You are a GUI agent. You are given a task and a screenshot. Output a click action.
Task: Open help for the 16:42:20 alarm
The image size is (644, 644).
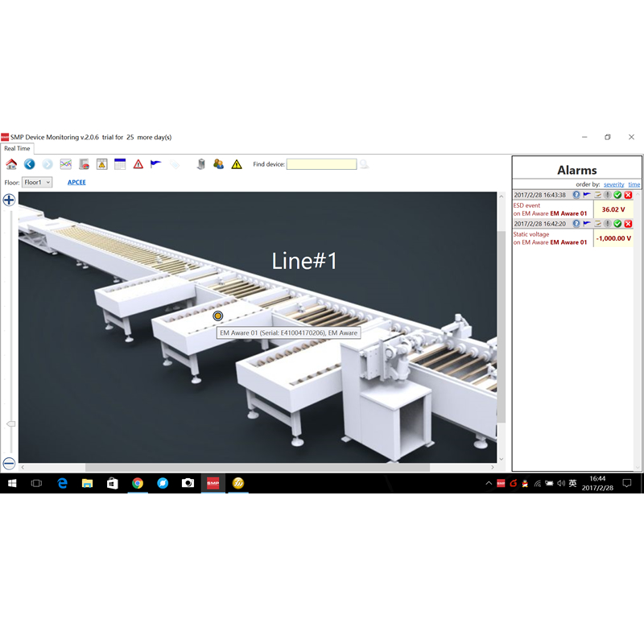(576, 224)
